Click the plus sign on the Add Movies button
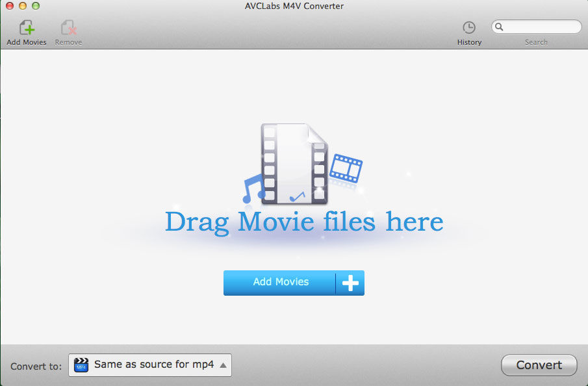This screenshot has height=386, width=588. (x=350, y=283)
